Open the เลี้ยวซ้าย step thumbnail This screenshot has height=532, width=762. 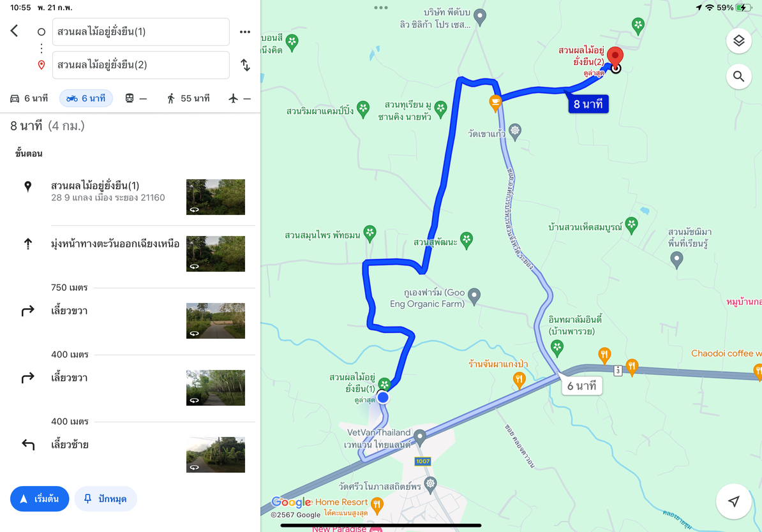(x=215, y=454)
